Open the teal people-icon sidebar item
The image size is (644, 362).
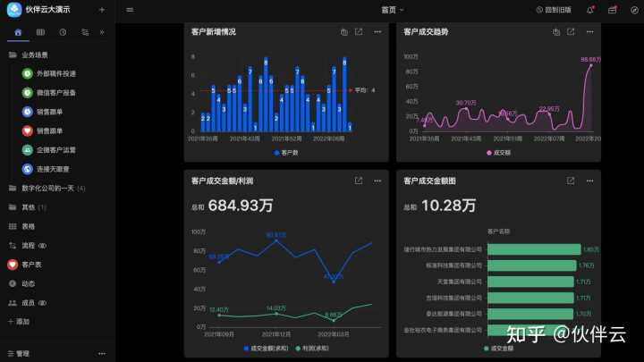(48, 150)
